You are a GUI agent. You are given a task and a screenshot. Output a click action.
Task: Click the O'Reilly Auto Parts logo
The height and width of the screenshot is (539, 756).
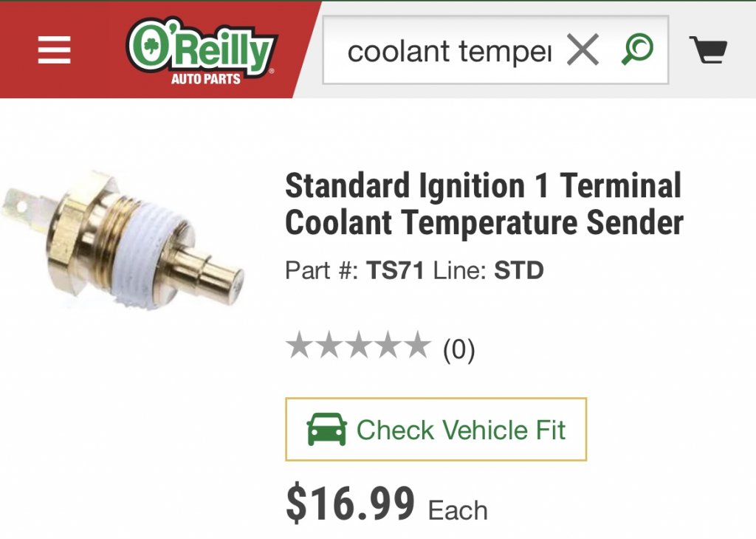click(202, 52)
